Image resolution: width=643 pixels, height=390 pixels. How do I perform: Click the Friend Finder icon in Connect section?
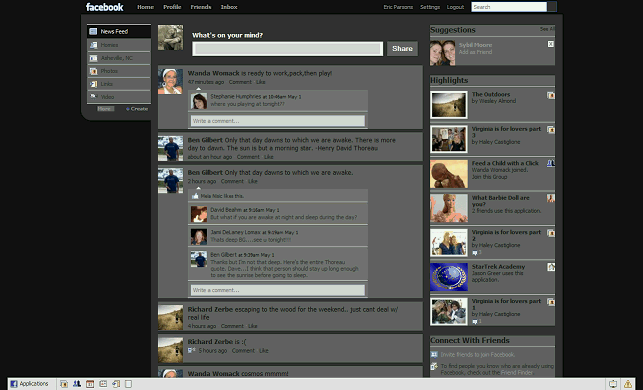pos(434,366)
